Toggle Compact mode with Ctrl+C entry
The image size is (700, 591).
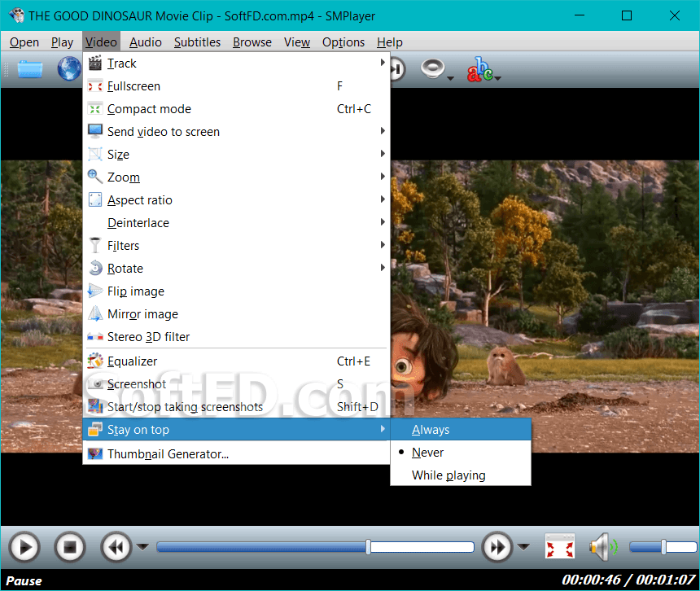236,109
